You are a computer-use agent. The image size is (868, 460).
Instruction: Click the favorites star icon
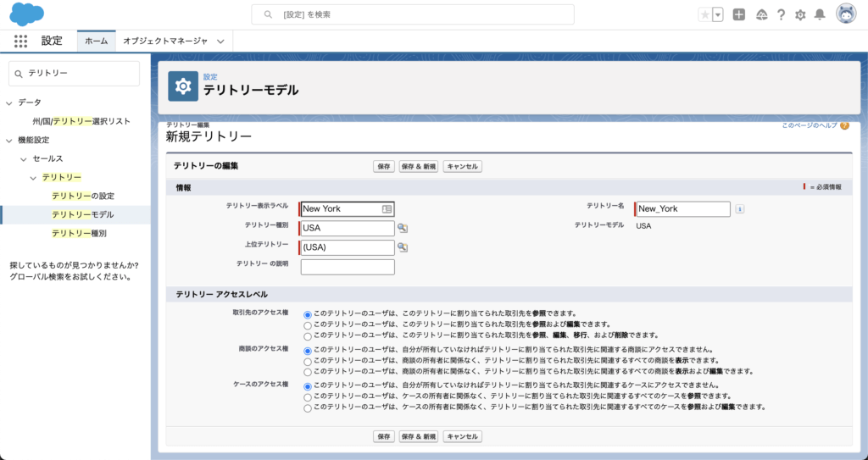pyautogui.click(x=704, y=15)
